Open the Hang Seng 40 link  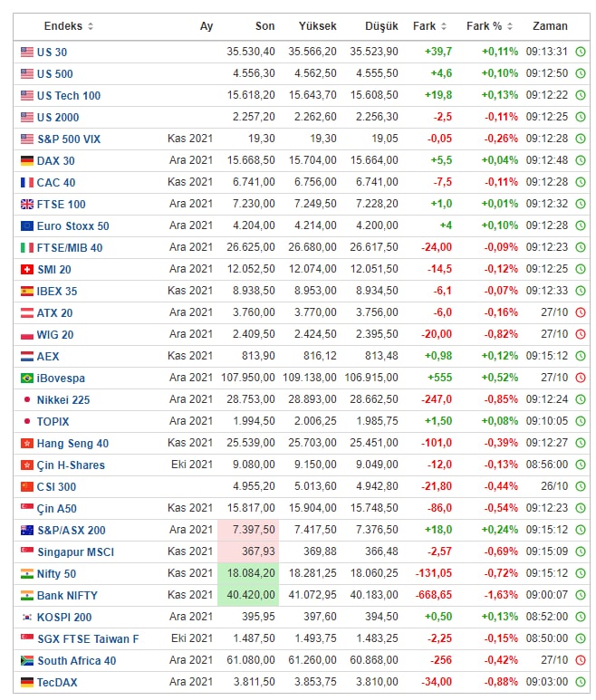click(x=72, y=444)
